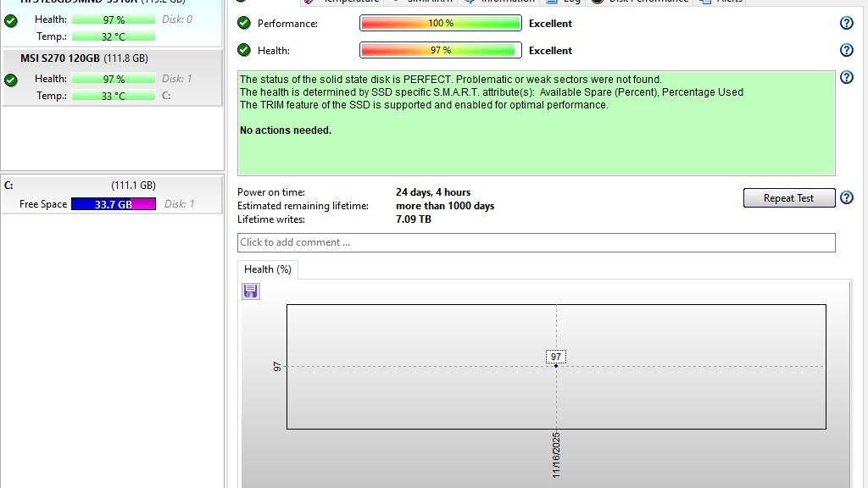Save the health graph using the floppy icon

point(250,291)
